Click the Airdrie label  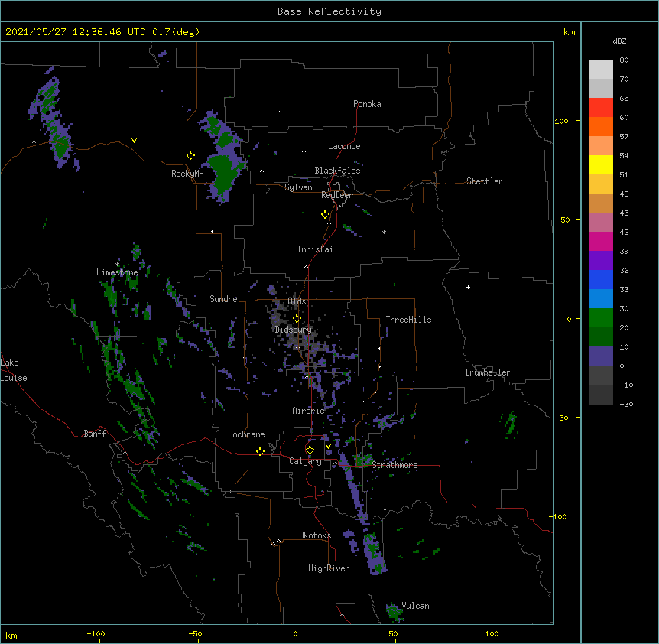click(x=308, y=411)
